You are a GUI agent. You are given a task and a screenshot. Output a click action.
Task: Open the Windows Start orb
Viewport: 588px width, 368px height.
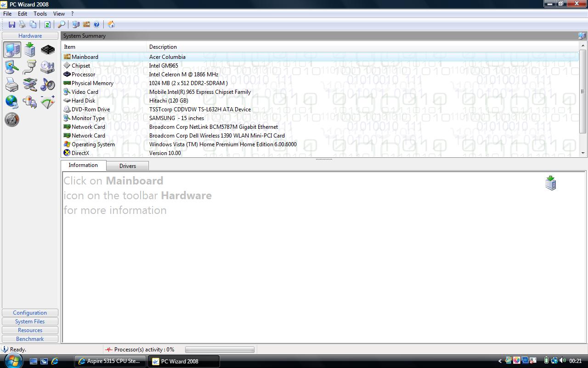[13, 361]
